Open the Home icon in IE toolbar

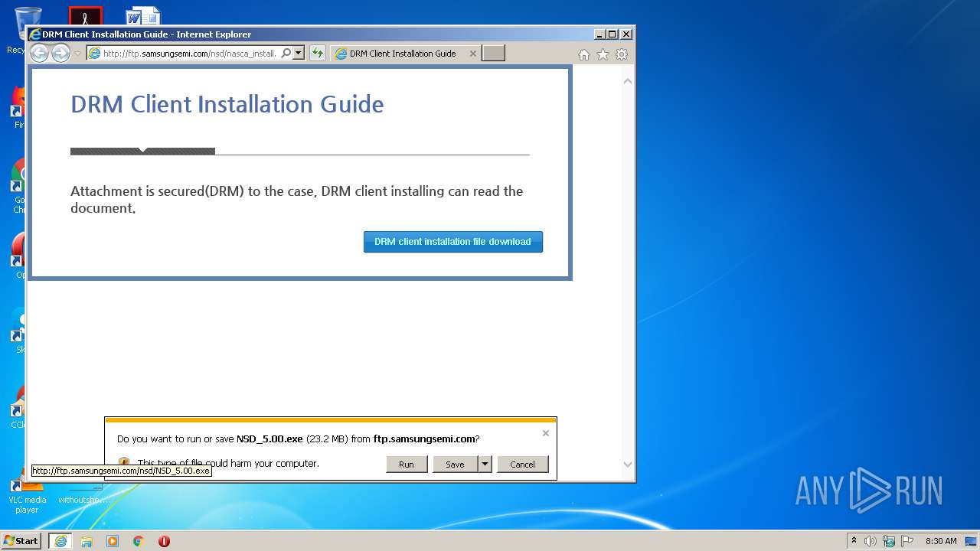(584, 54)
